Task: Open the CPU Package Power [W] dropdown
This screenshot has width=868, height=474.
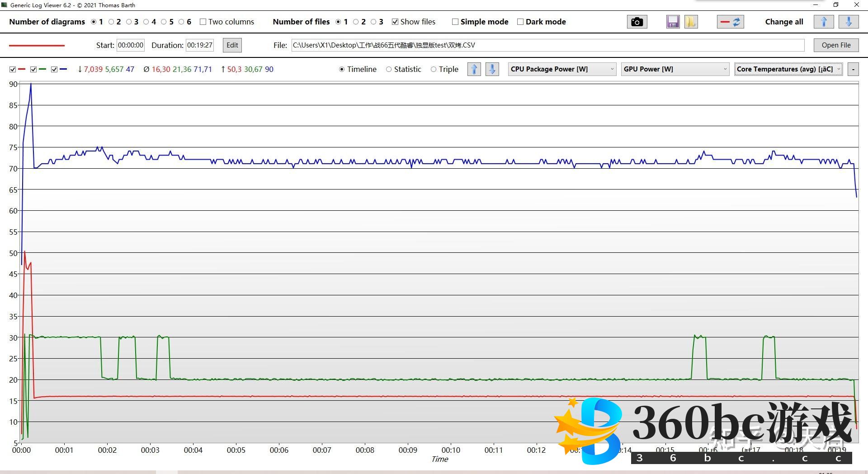Action: click(x=562, y=69)
